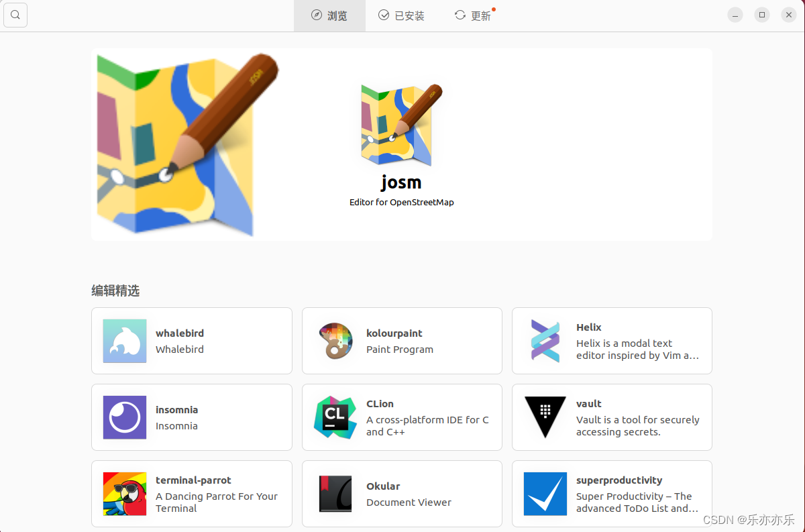The height and width of the screenshot is (532, 805).
Task: Click the vault triangle icon
Action: 545,417
